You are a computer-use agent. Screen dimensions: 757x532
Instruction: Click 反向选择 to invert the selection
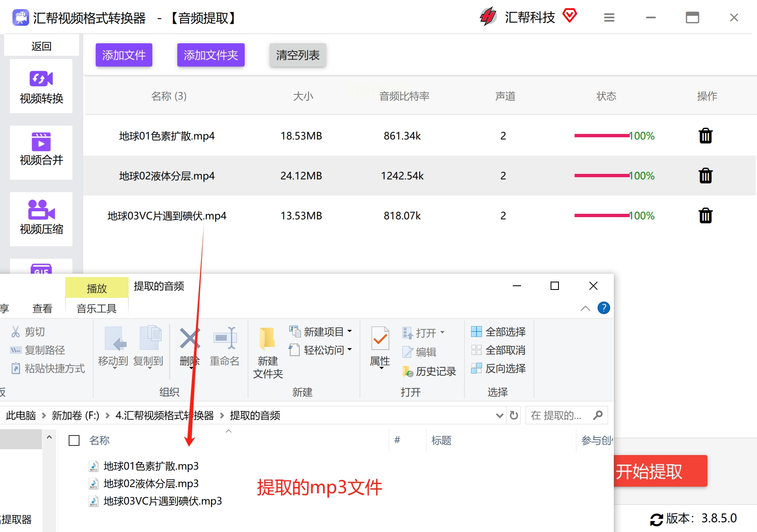point(499,369)
